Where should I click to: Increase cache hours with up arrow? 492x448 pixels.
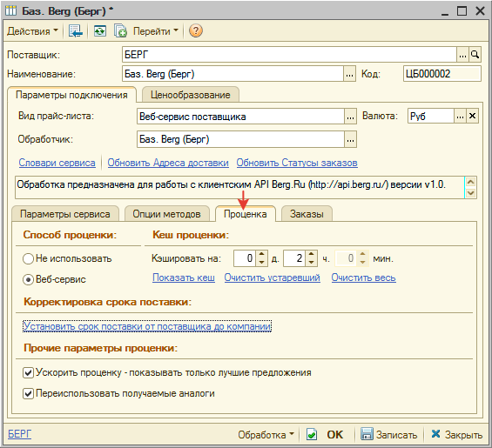coord(311,254)
